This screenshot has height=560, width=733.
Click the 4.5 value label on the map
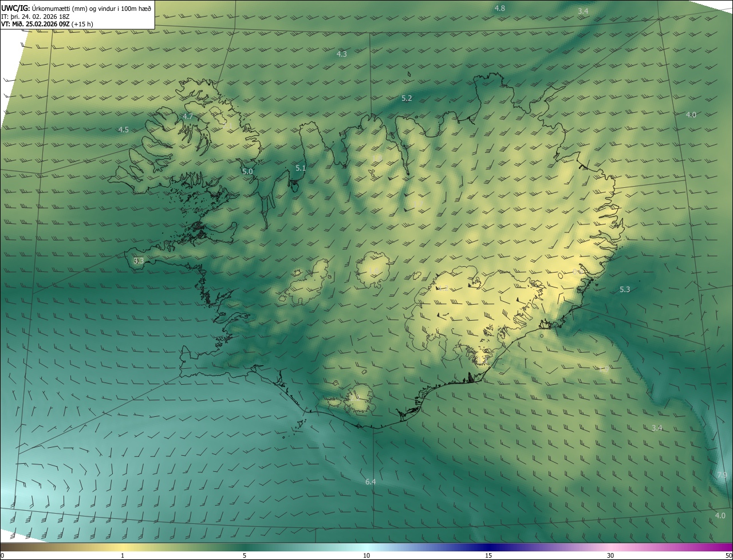[123, 130]
